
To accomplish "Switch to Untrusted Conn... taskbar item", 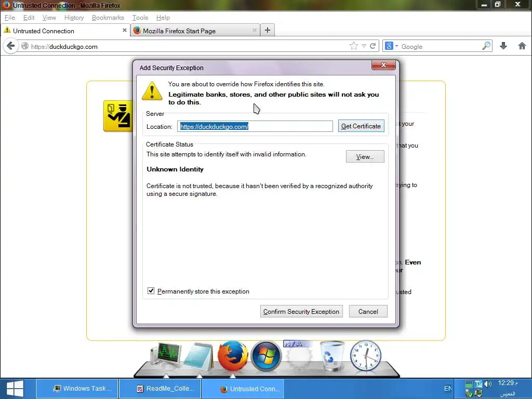I will [243, 389].
